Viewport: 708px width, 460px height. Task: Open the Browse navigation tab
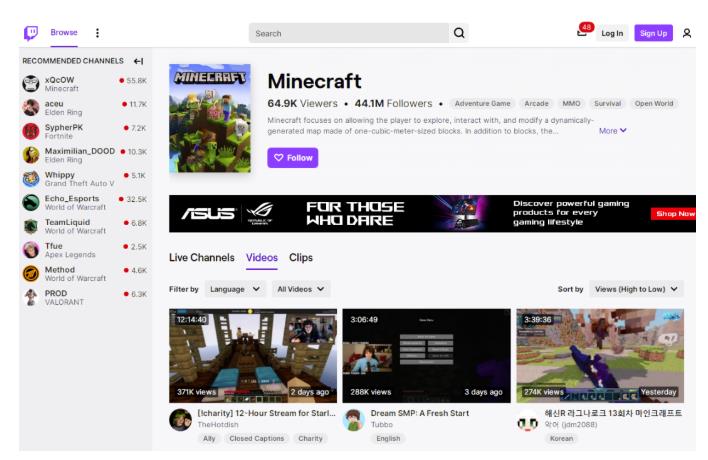64,33
